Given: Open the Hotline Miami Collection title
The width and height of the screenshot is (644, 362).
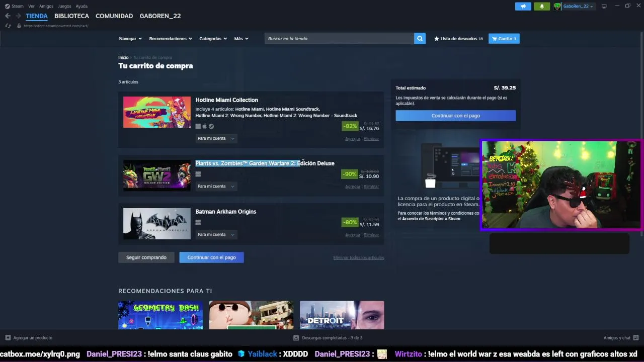Looking at the screenshot, I should pyautogui.click(x=226, y=100).
